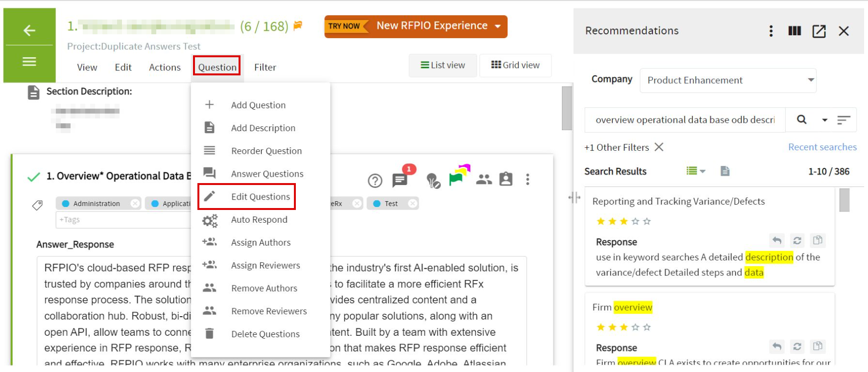Screen dimensions: 868x372
Task: Click the multicolor flags icon
Action: point(459,175)
